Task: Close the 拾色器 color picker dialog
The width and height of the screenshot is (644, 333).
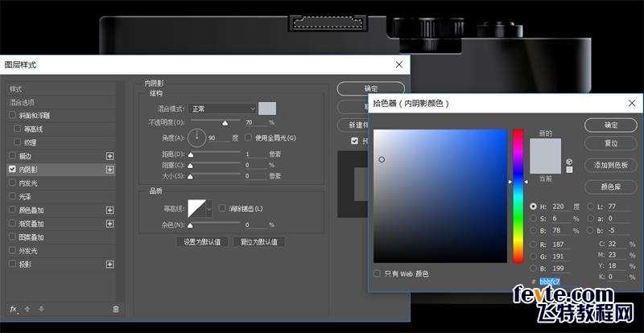Action: [632, 104]
